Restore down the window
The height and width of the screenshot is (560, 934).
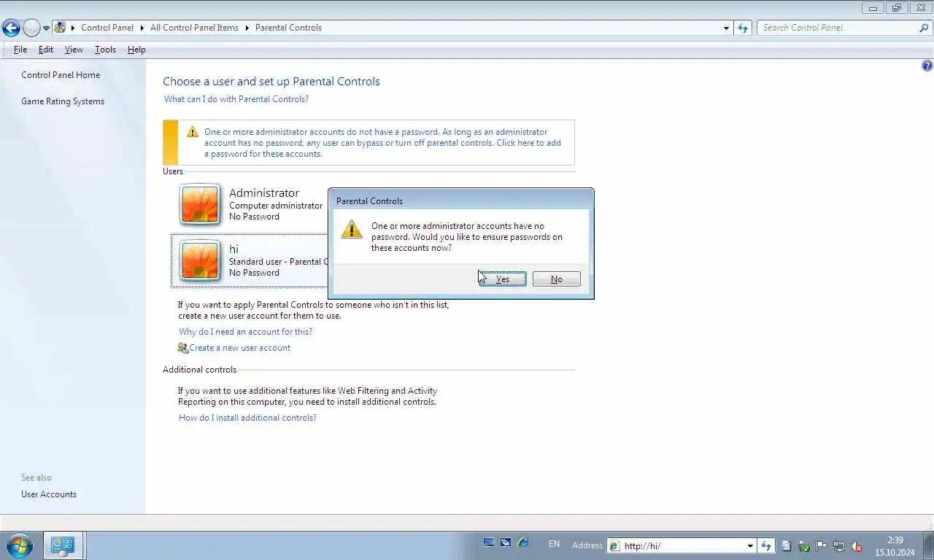[x=898, y=8]
